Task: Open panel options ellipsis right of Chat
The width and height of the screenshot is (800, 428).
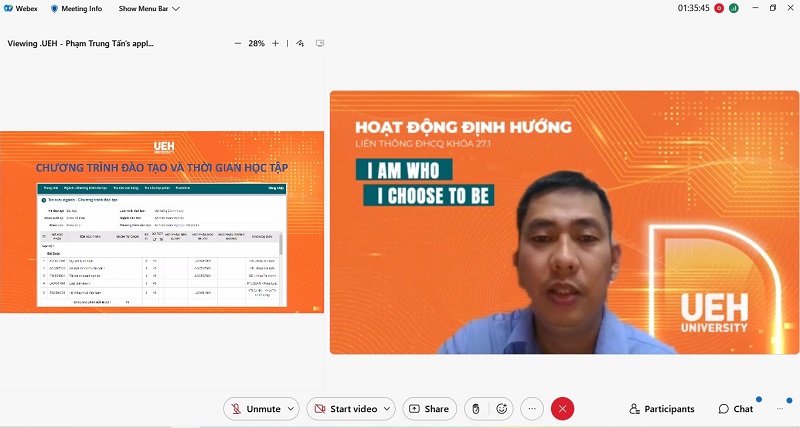Action: [x=780, y=409]
